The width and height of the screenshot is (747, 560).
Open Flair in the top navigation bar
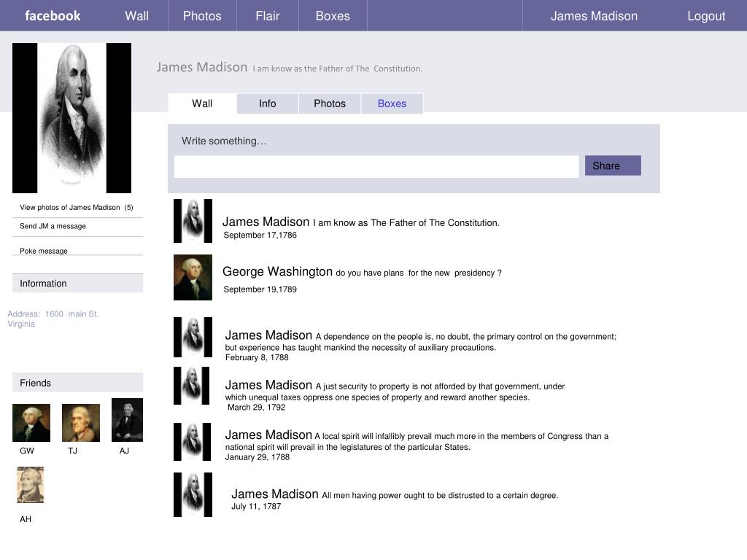click(267, 16)
